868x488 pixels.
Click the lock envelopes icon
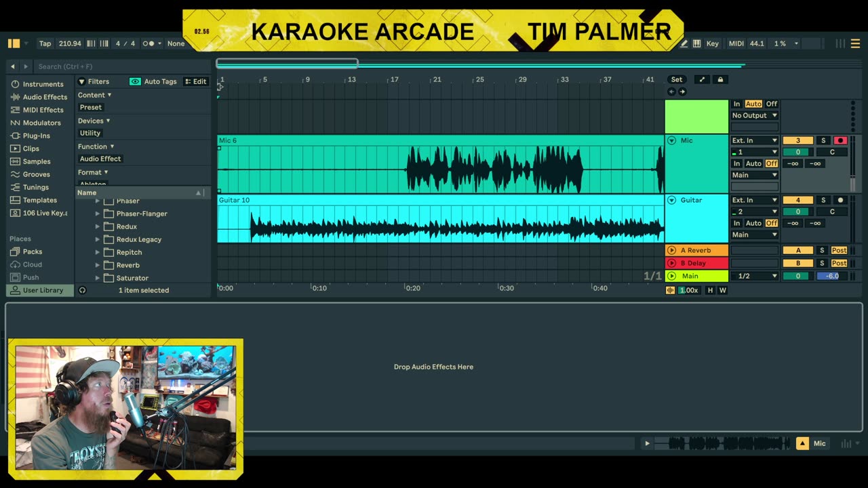720,79
